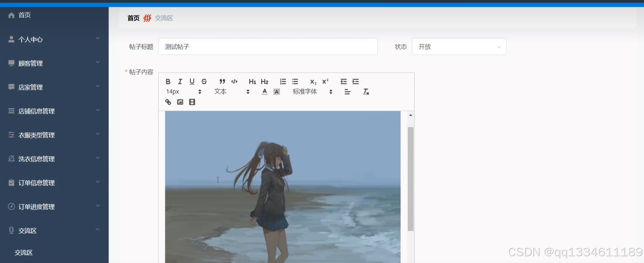This screenshot has width=644, height=263.
Task: Open the text background color picker
Action: click(x=277, y=92)
